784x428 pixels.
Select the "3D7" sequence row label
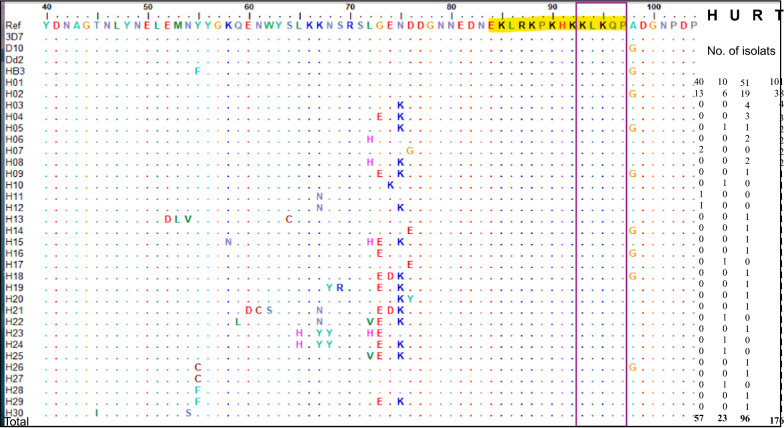pos(13,37)
